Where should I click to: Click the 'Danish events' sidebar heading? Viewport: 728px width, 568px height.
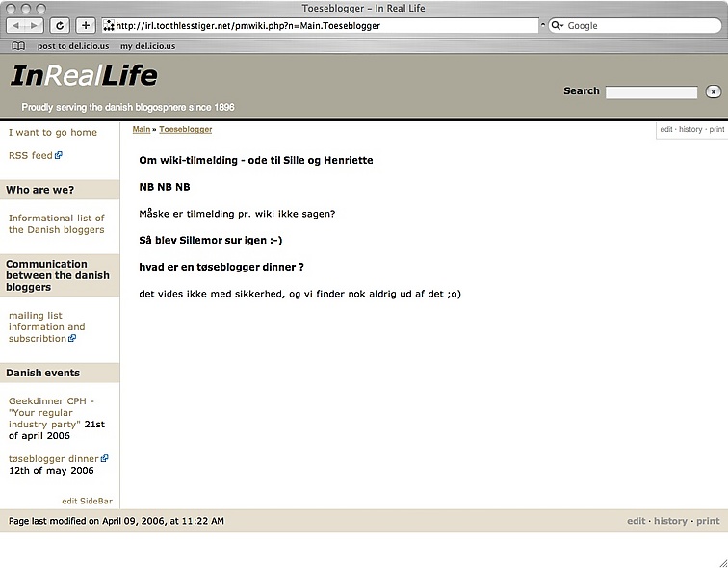[42, 373]
